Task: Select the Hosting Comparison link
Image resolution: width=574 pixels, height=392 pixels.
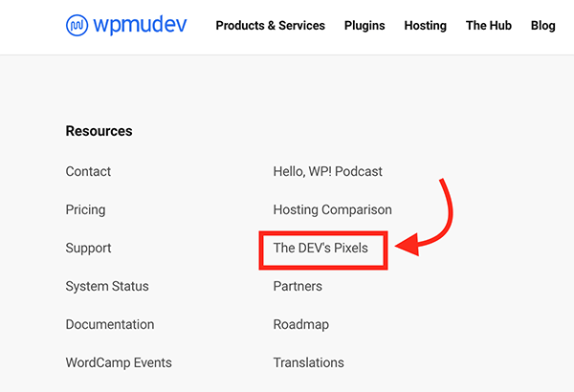Action: [332, 210]
